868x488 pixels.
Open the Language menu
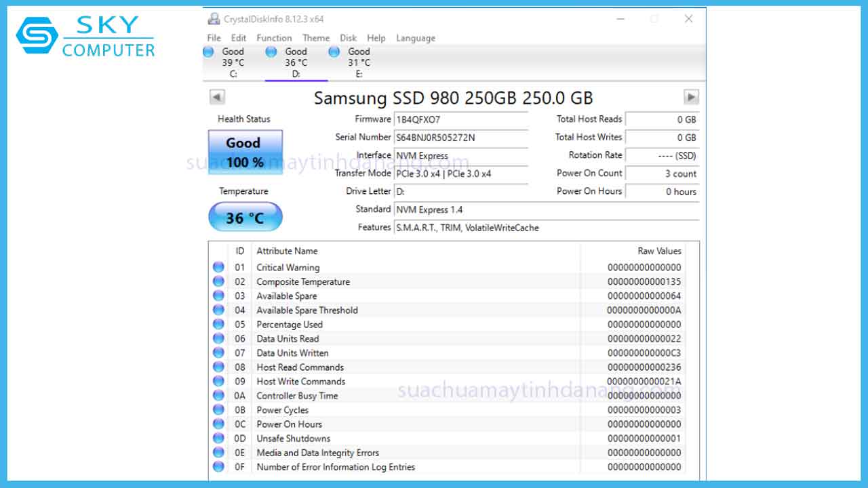tap(416, 38)
